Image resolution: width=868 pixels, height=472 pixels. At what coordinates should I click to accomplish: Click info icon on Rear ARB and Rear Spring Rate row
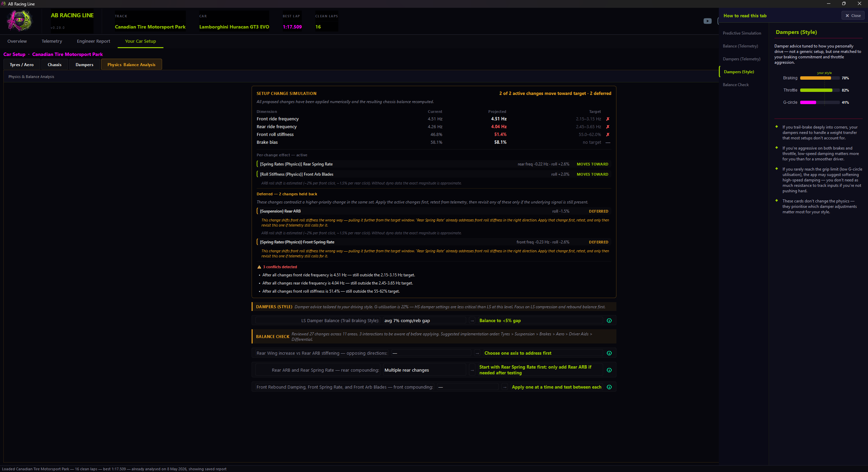coord(609,370)
